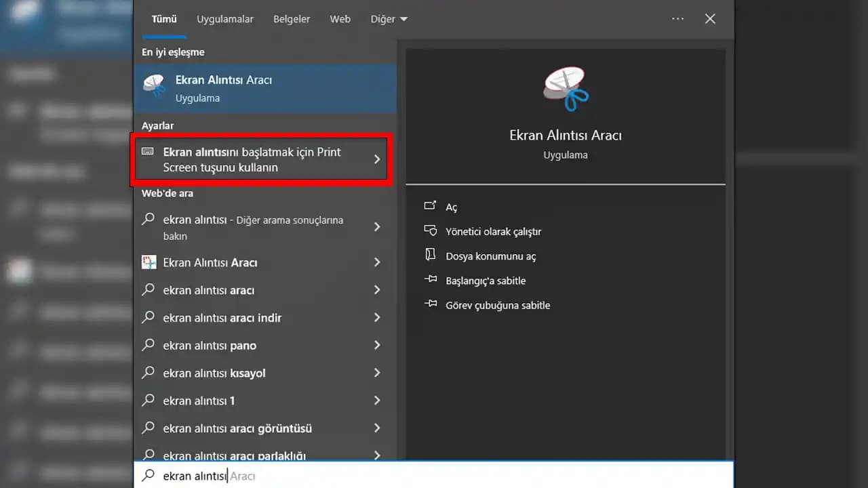
Task: Click the large Ekran Alıntısı Aracı preview icon
Action: click(565, 89)
